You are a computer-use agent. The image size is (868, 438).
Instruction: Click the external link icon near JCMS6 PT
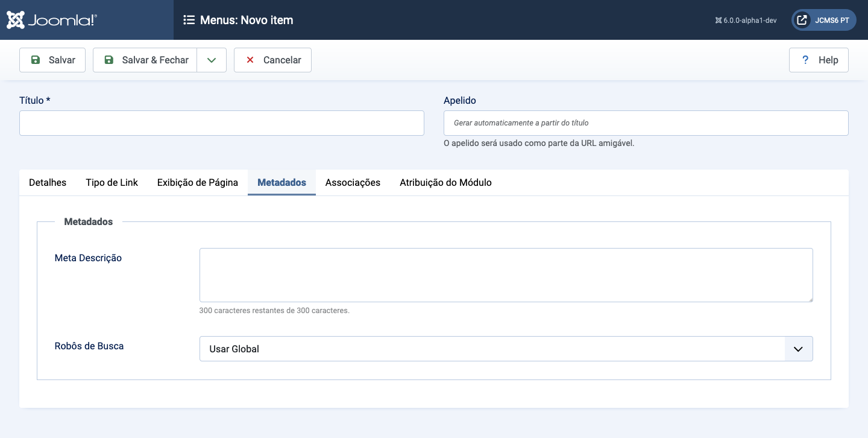click(x=802, y=20)
